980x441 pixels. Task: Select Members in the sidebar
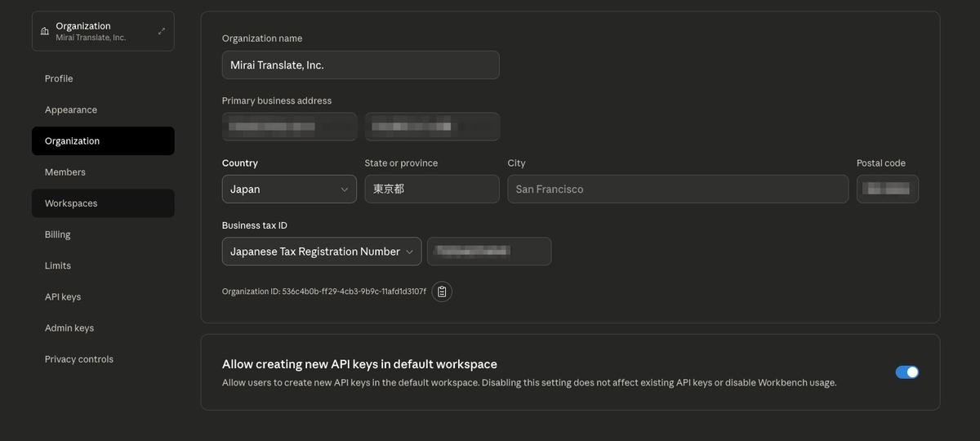click(x=65, y=172)
